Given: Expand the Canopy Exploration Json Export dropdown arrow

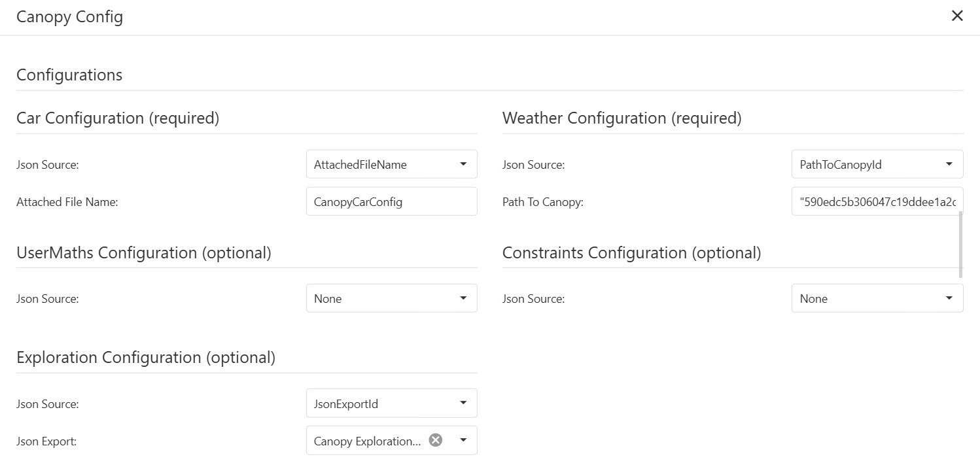Looking at the screenshot, I should tap(463, 440).
